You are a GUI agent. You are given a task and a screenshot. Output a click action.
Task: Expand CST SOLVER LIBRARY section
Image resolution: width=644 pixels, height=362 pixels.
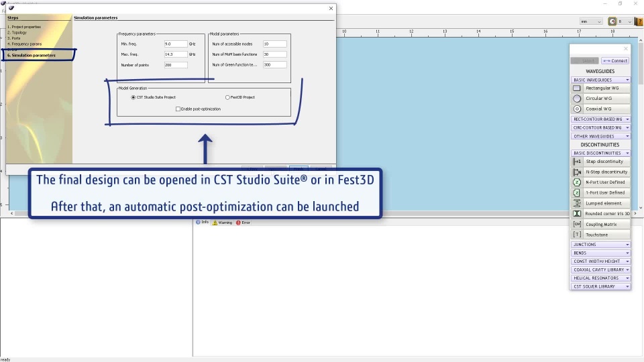[600, 286]
